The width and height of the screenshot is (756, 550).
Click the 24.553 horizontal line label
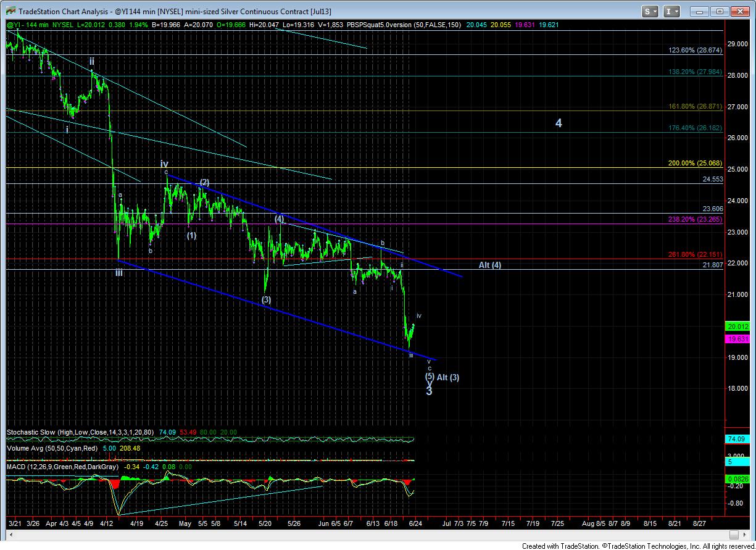click(712, 179)
